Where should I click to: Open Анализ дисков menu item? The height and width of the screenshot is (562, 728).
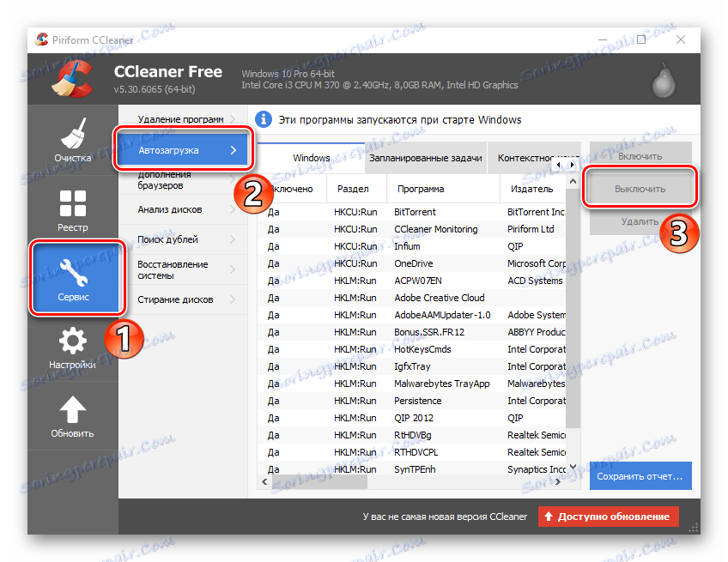(183, 209)
